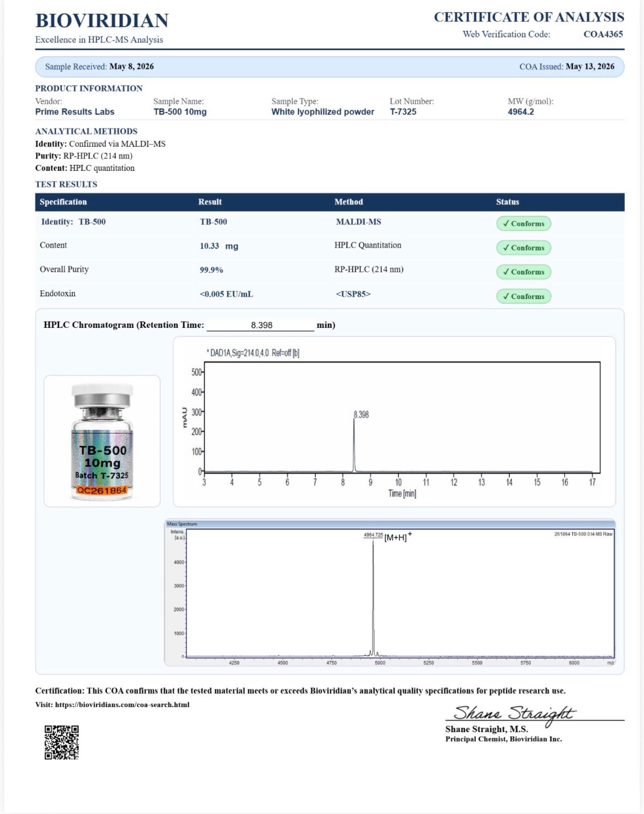Click the QR code image
Screen dimensions: 644x814
[x=61, y=742]
